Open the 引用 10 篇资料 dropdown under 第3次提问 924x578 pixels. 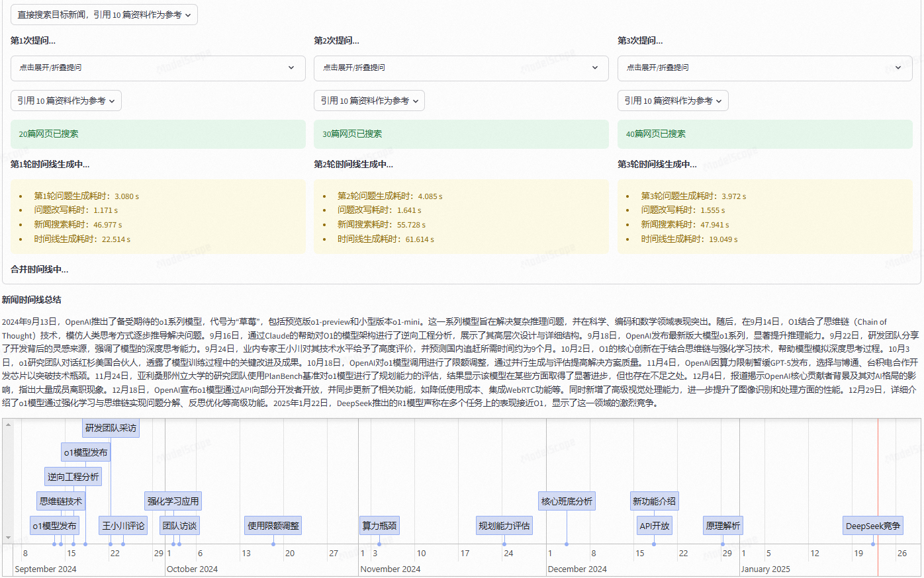(x=673, y=101)
